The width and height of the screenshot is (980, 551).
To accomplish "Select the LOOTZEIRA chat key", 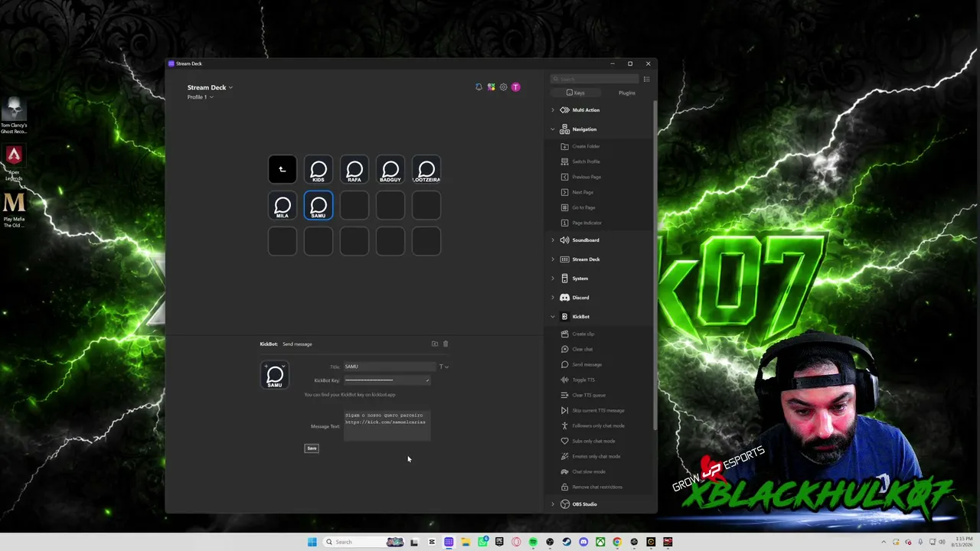I will 426,170.
